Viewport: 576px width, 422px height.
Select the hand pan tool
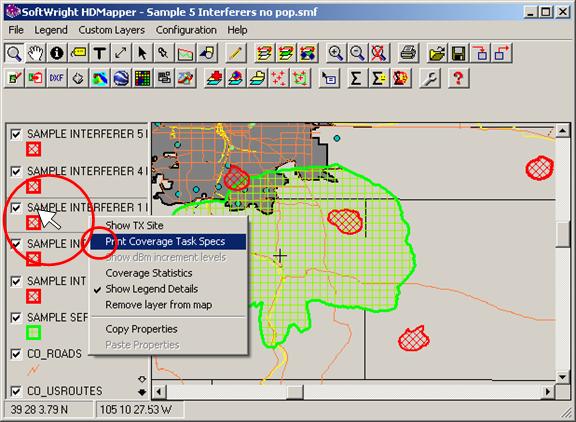coord(35,53)
